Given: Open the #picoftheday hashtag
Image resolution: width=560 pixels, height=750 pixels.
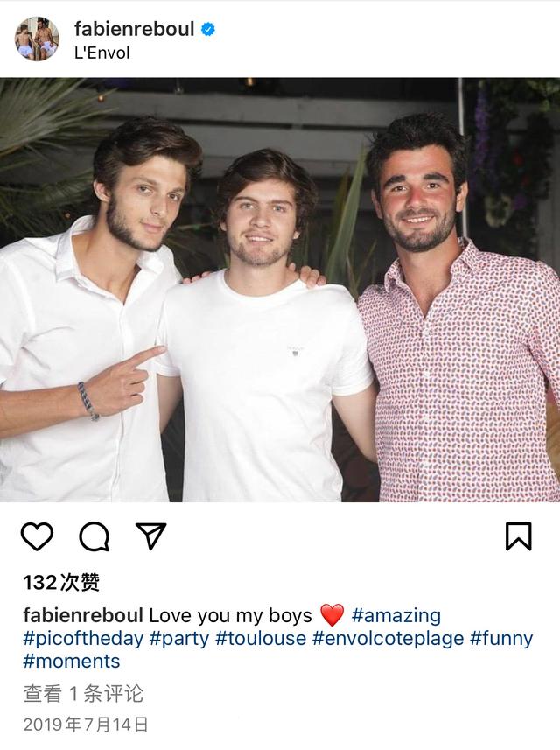Looking at the screenshot, I should pos(83,639).
